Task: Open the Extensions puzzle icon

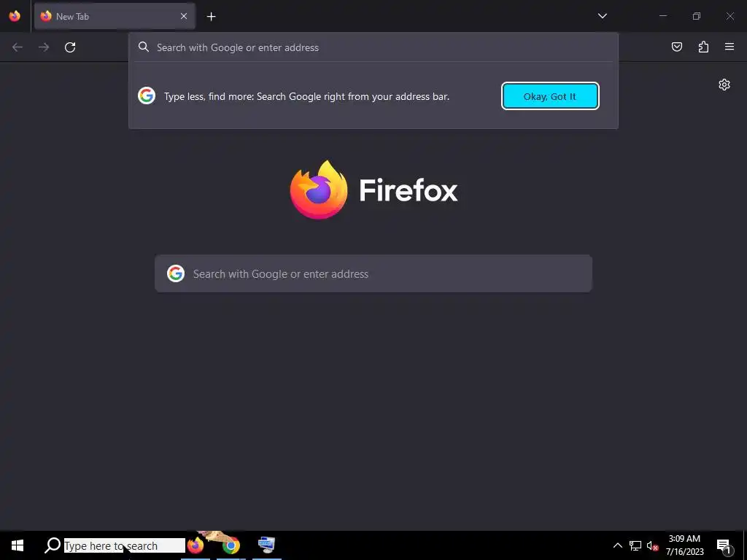Action: [703, 47]
